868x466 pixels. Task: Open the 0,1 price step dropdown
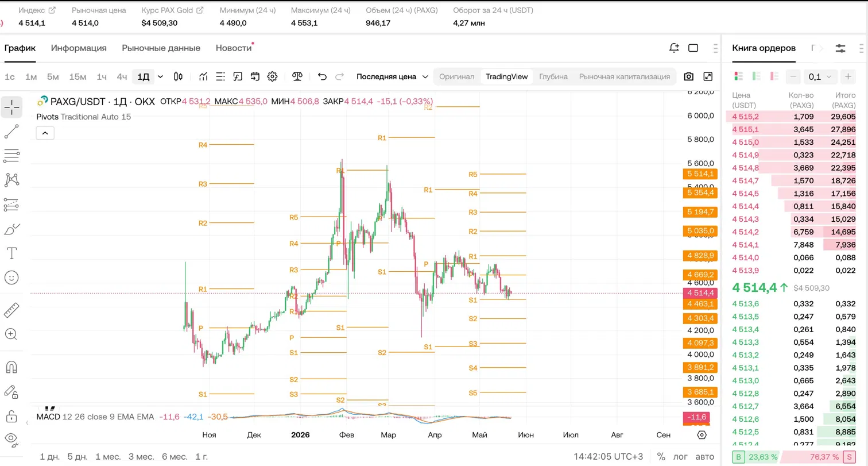pyautogui.click(x=821, y=76)
